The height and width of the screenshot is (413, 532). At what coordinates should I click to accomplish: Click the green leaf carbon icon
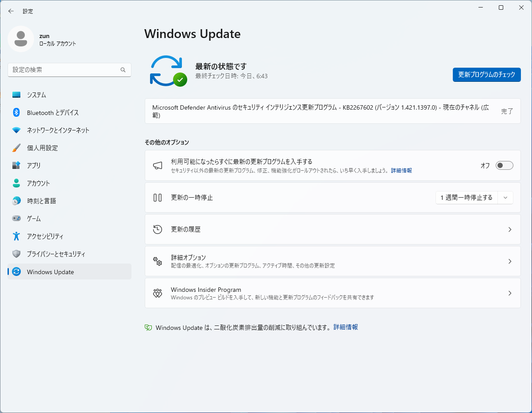pos(149,328)
